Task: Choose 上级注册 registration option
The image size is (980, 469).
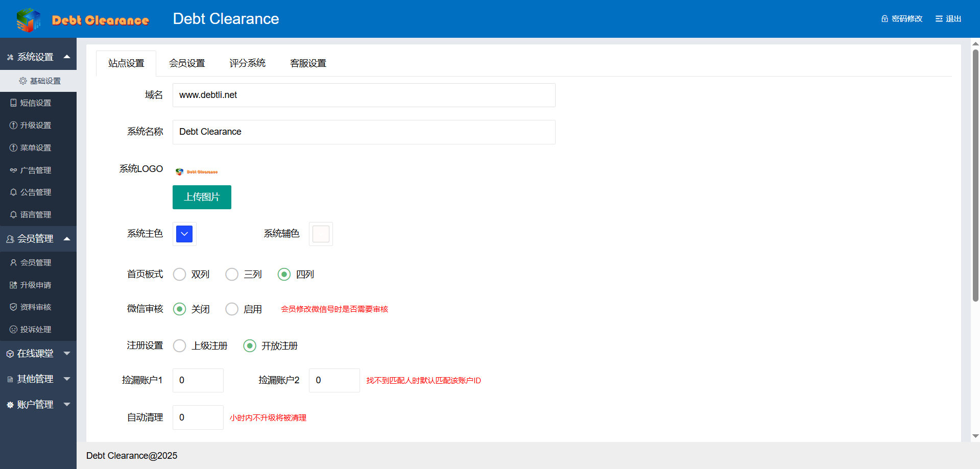Action: coord(179,346)
